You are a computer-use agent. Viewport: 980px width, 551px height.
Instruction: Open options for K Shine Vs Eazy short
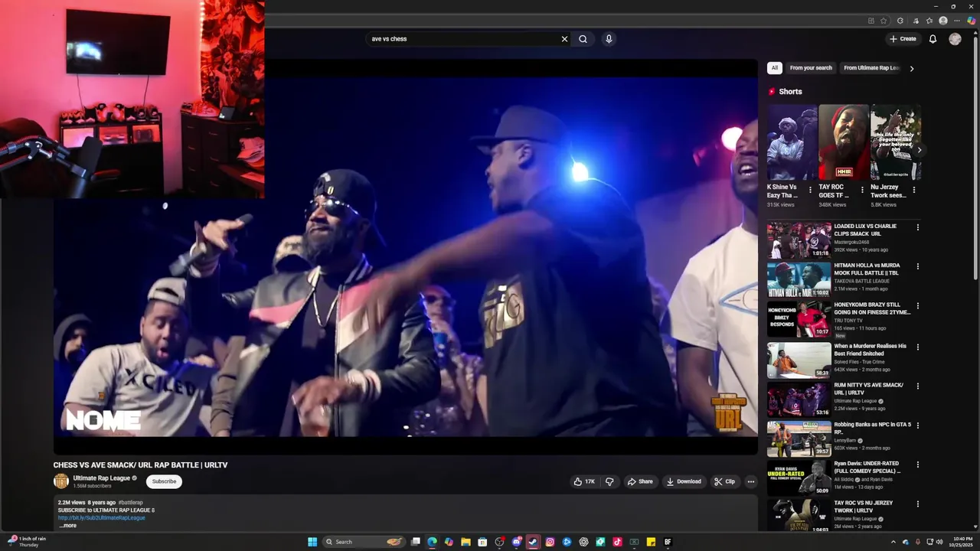pyautogui.click(x=810, y=191)
